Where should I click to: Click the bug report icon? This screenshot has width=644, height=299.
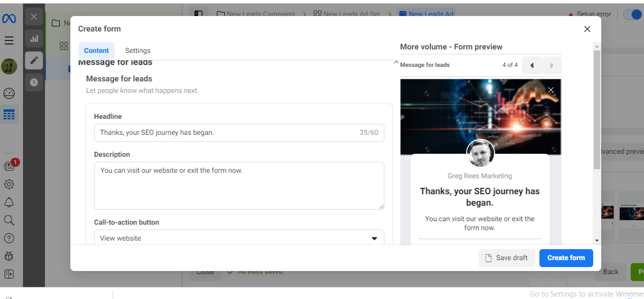[9, 256]
